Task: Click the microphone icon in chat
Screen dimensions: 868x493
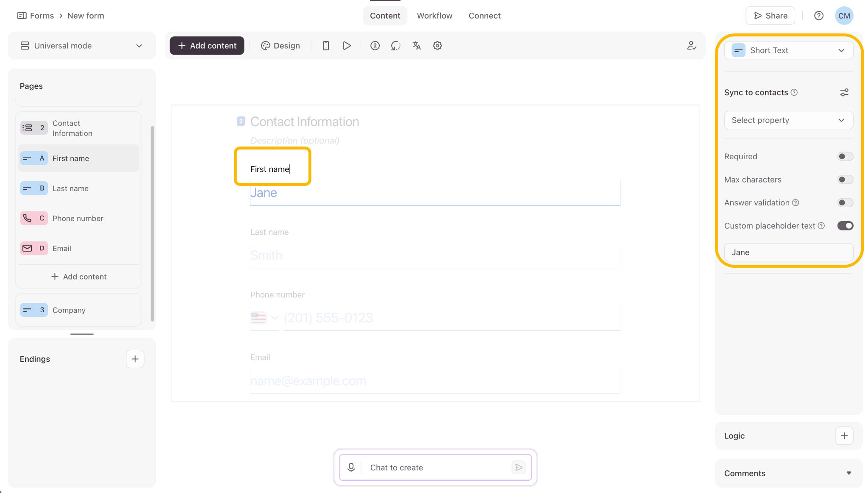Action: 351,467
